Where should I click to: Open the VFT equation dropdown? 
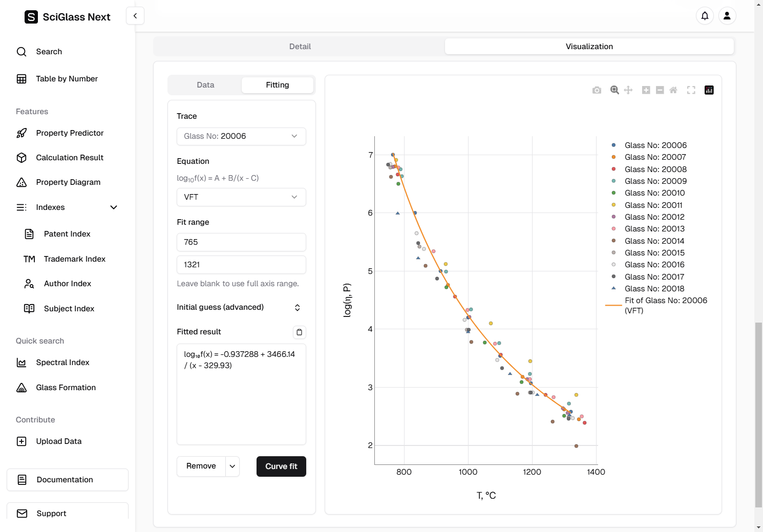tap(241, 197)
